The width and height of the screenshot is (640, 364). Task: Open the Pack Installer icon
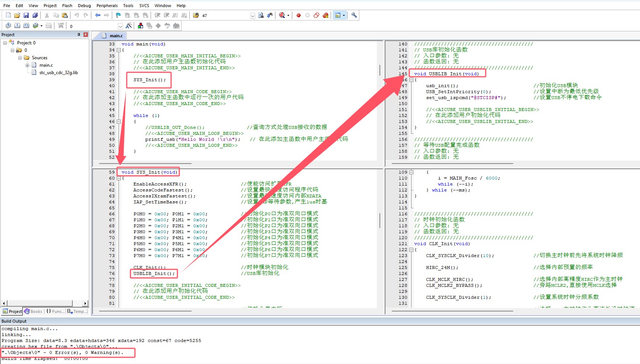click(176, 26)
